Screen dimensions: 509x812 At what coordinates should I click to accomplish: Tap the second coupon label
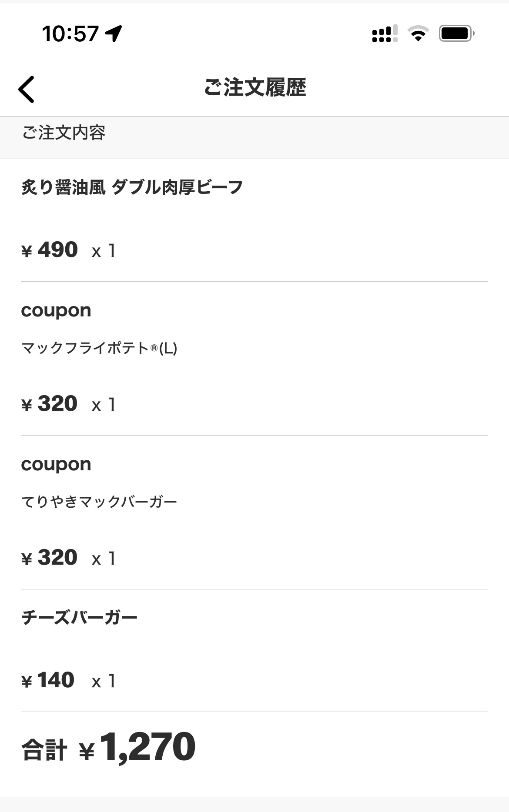[56, 464]
